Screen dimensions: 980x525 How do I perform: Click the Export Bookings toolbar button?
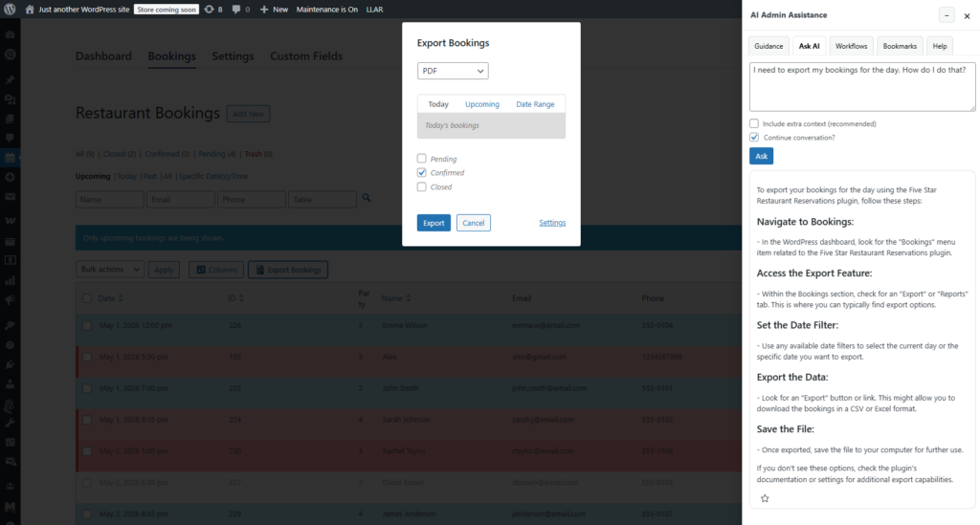(x=288, y=270)
